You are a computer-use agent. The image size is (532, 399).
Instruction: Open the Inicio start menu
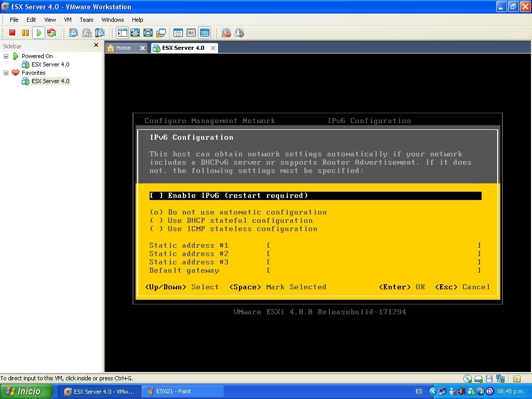(26, 391)
